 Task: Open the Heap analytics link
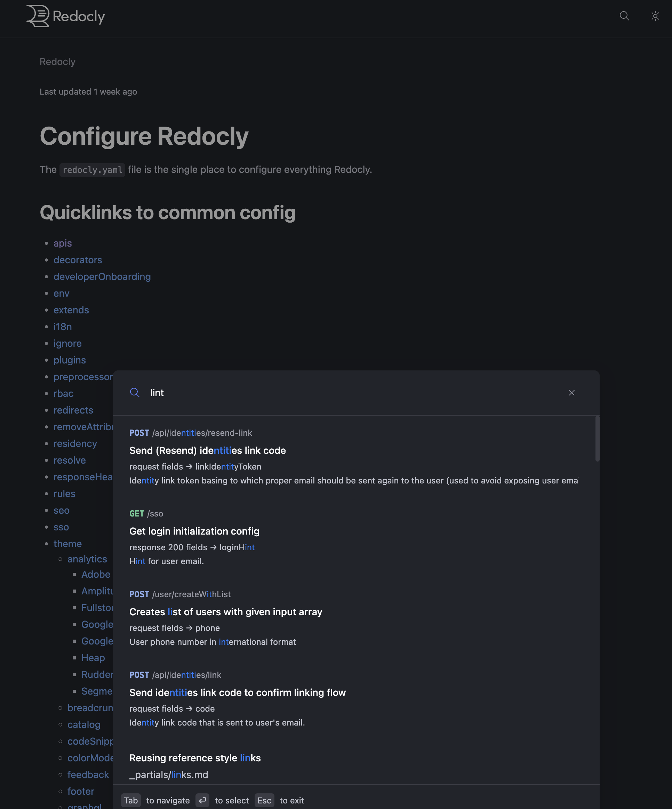(93, 658)
